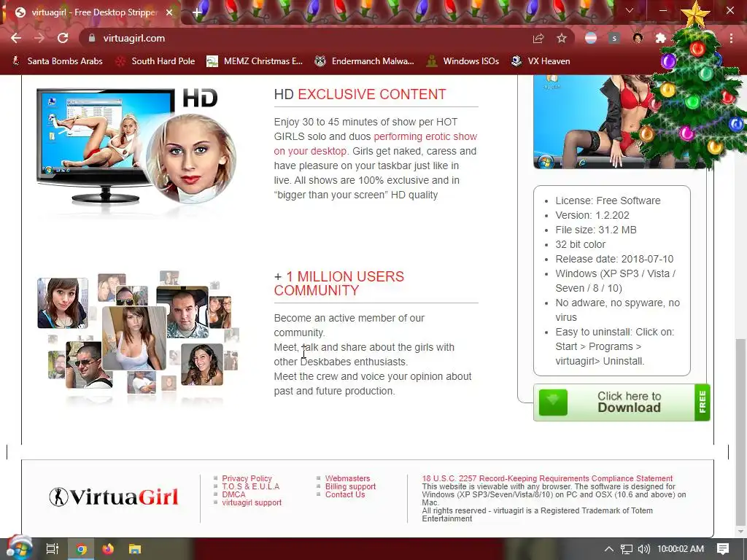Open the Windows Start menu

coord(19,548)
